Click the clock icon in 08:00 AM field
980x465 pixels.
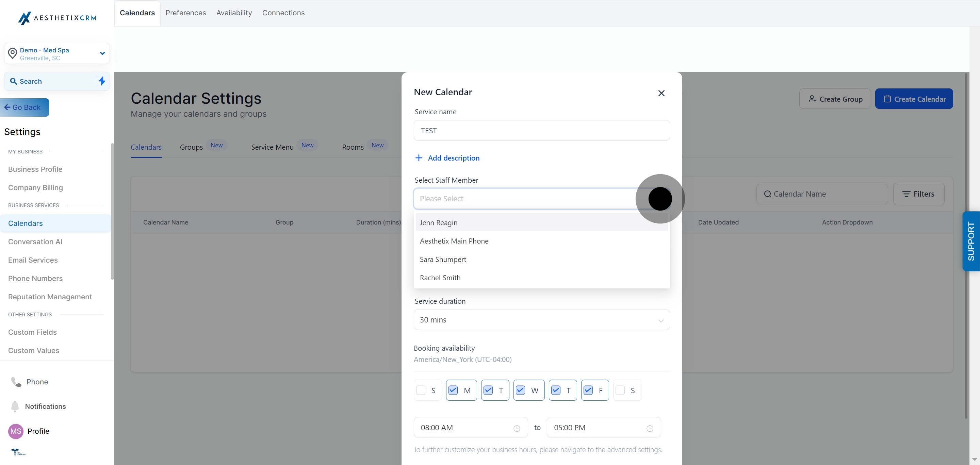click(517, 429)
